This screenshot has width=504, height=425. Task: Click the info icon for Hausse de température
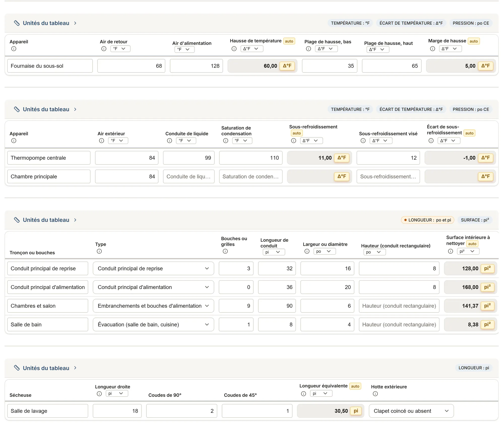click(234, 49)
